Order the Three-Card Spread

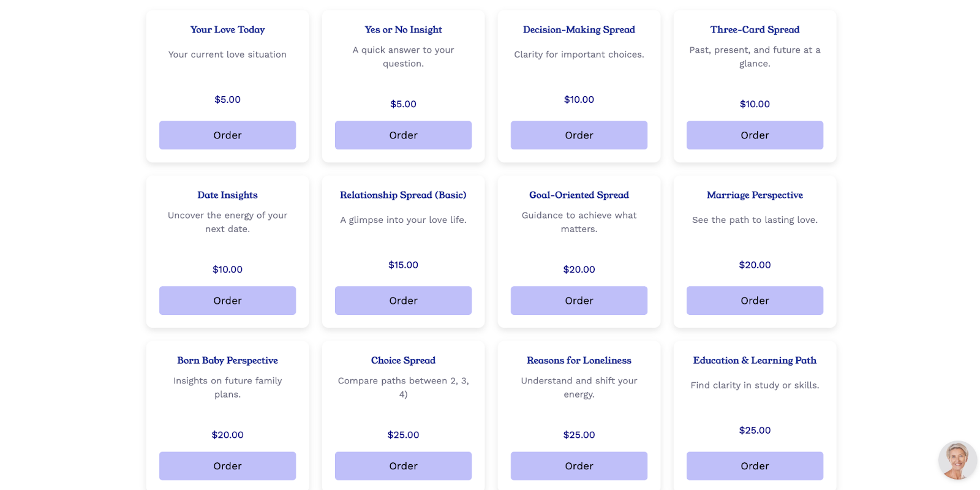tap(755, 135)
